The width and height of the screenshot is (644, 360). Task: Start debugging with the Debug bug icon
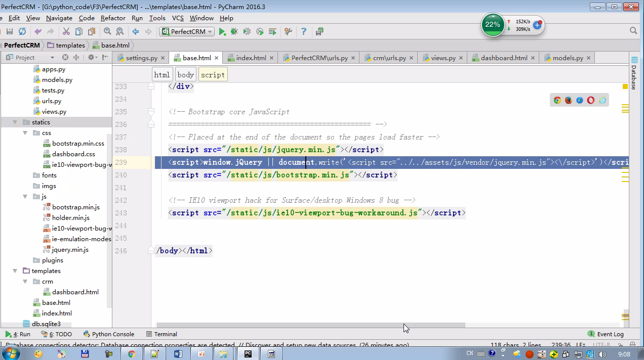(234, 31)
